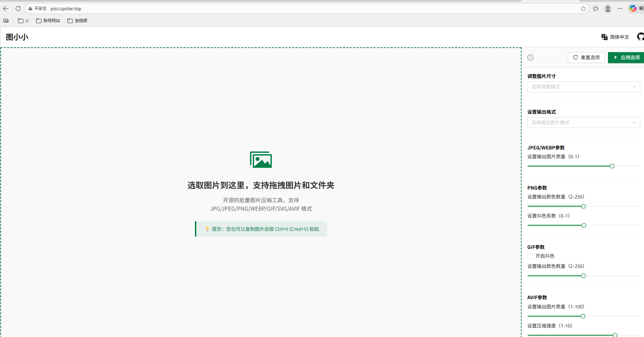
Task: Open the GitHub repository icon
Action: (640, 37)
